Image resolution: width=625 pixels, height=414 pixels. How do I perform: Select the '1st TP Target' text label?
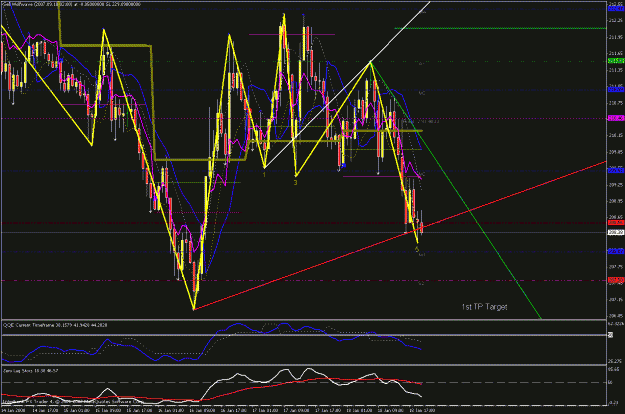[x=484, y=307]
